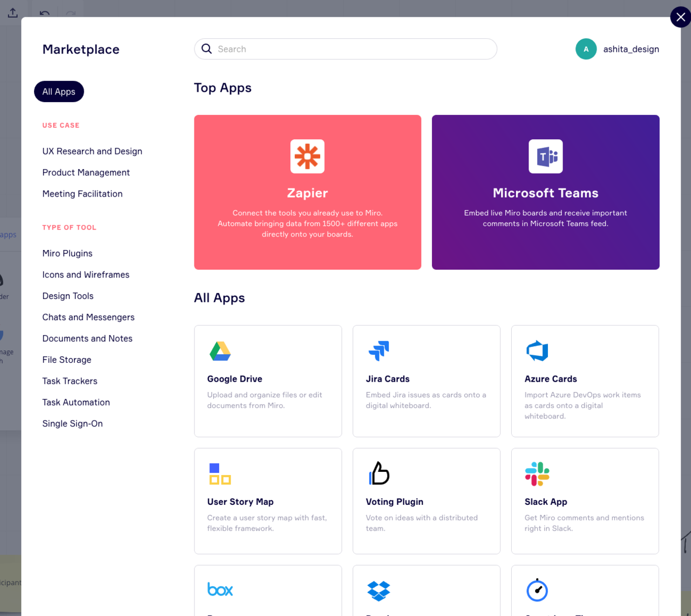Screen dimensions: 691x616
Task: Open the Microsoft Teams top app card
Action: point(545,192)
